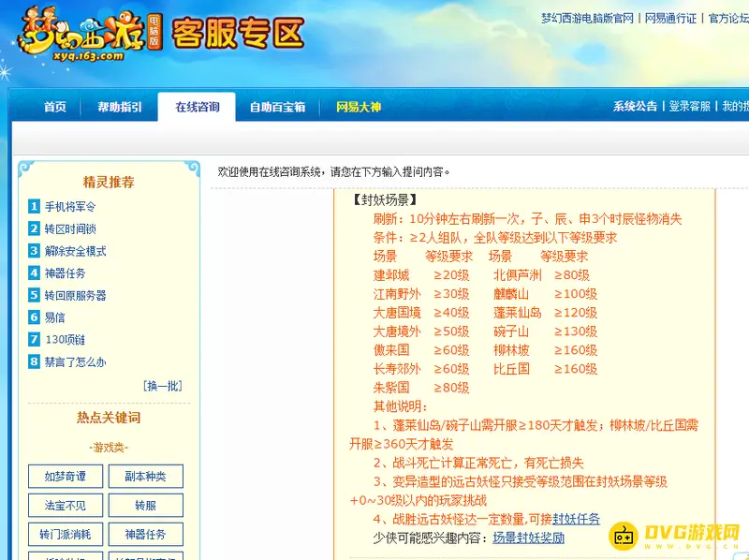The image size is (749, 560).
Task: Click the 梦幻西游 game logo
Action: [x=90, y=35]
